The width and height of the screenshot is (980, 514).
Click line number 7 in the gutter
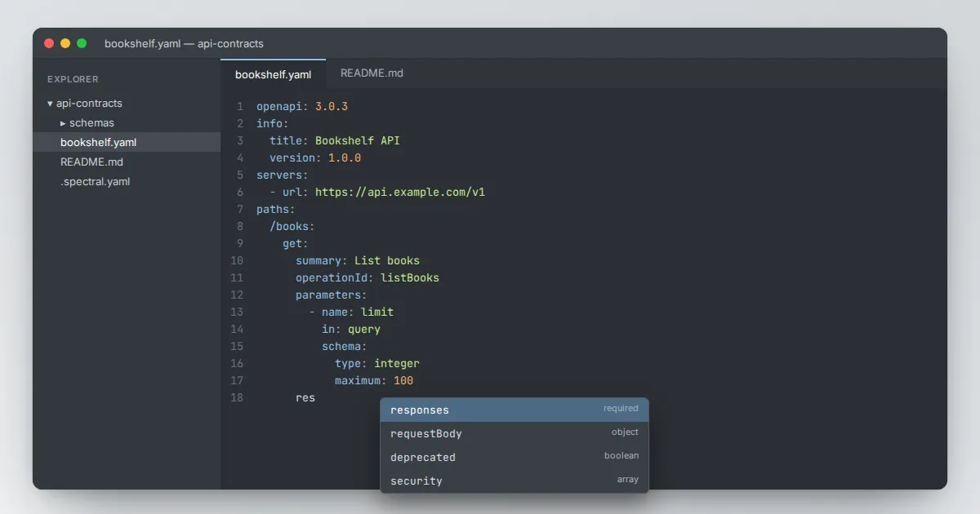click(240, 209)
